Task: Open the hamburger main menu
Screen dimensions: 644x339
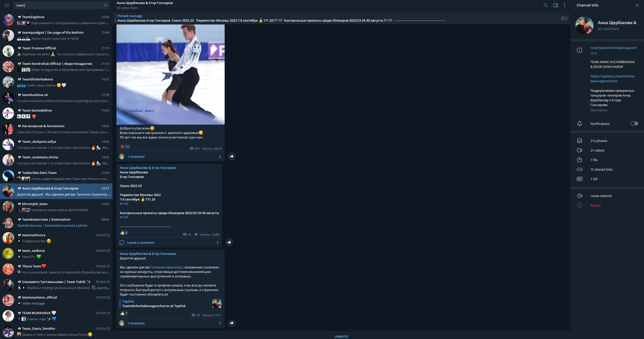Action: point(7,5)
